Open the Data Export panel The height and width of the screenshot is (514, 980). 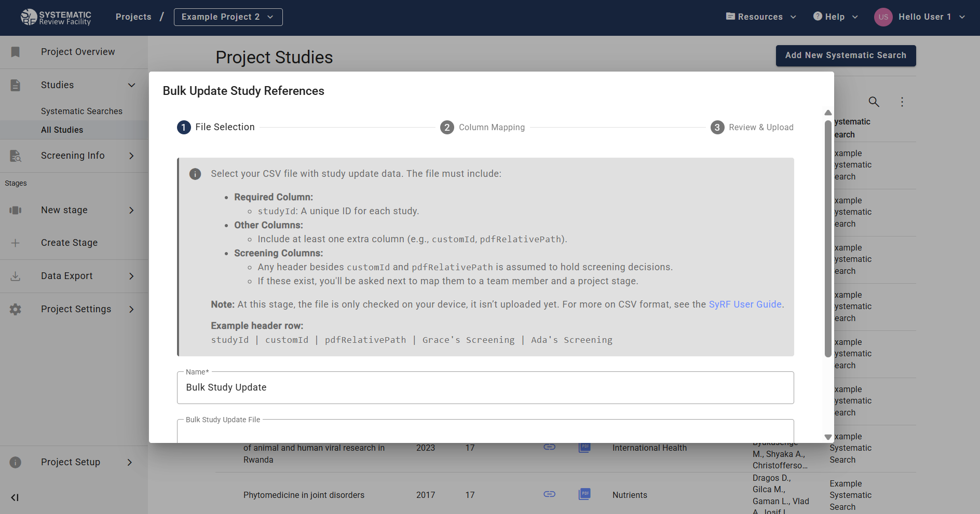pos(16,275)
